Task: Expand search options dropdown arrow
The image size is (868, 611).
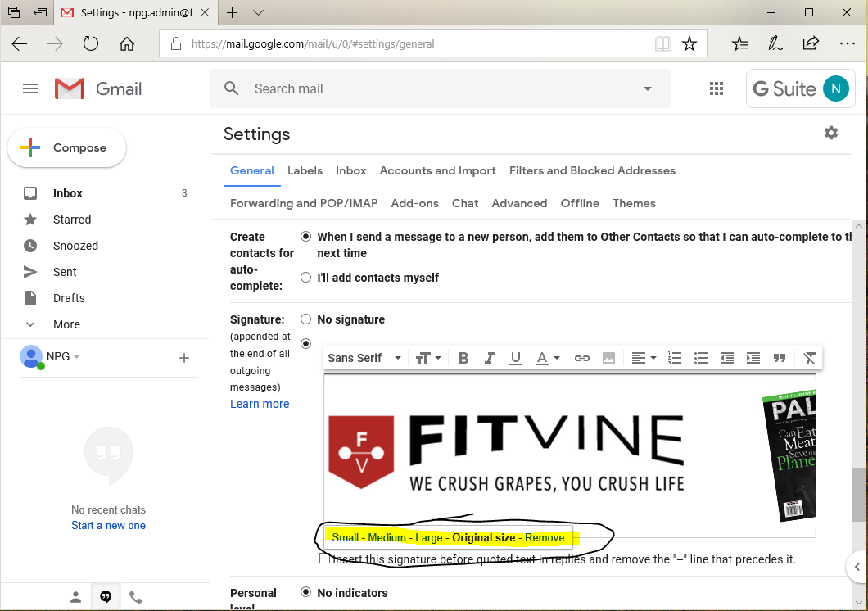Action: click(x=647, y=88)
